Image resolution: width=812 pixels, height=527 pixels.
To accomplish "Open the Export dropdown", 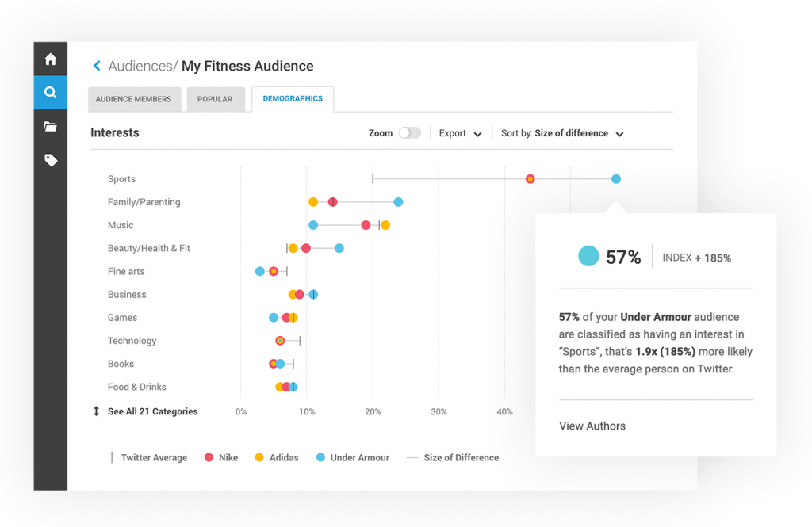I will click(x=460, y=133).
